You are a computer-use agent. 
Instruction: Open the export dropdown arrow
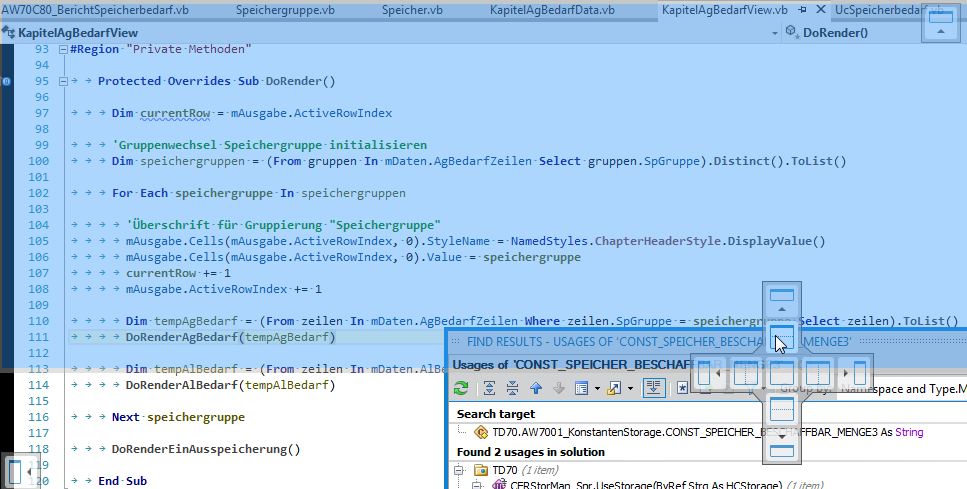click(x=630, y=388)
